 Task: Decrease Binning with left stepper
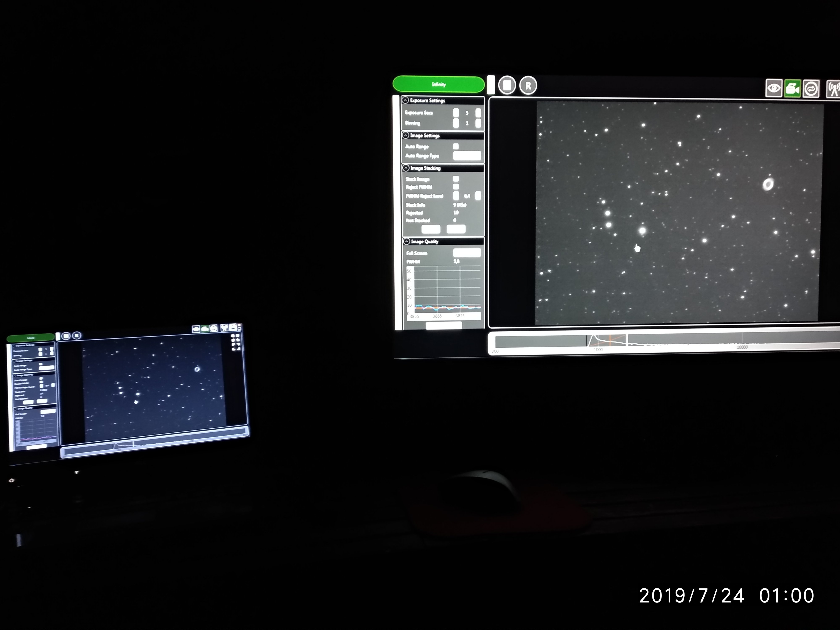(x=456, y=123)
